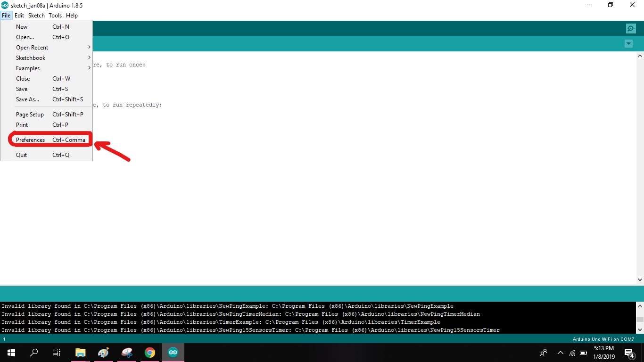644x362 pixels.
Task: Open Google Chrome from taskbar
Action: (x=150, y=353)
